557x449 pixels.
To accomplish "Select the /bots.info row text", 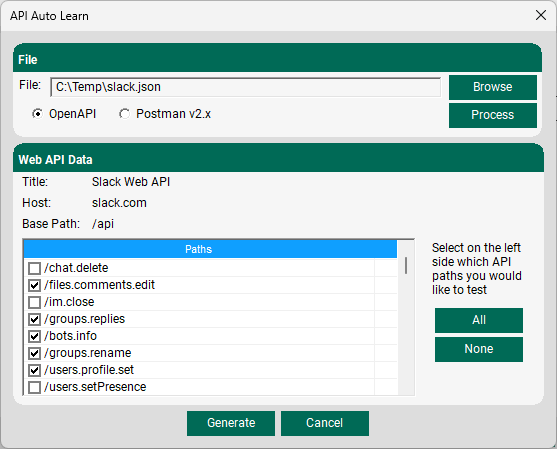I will pos(70,336).
